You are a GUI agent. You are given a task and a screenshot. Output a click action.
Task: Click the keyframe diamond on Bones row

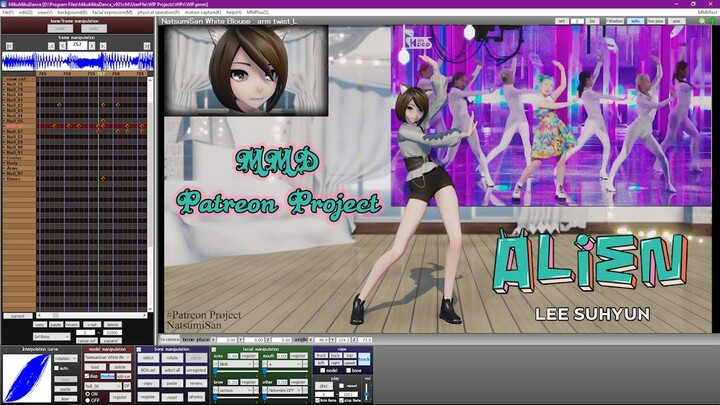pos(103,179)
